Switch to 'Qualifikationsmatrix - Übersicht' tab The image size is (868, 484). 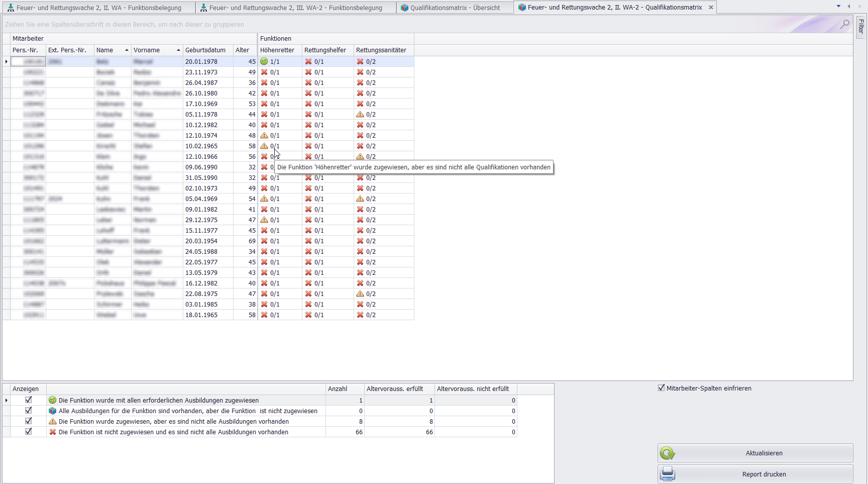pyautogui.click(x=454, y=8)
